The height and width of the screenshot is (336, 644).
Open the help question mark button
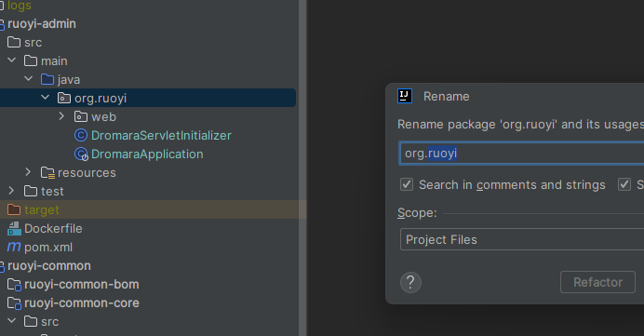[x=410, y=283]
